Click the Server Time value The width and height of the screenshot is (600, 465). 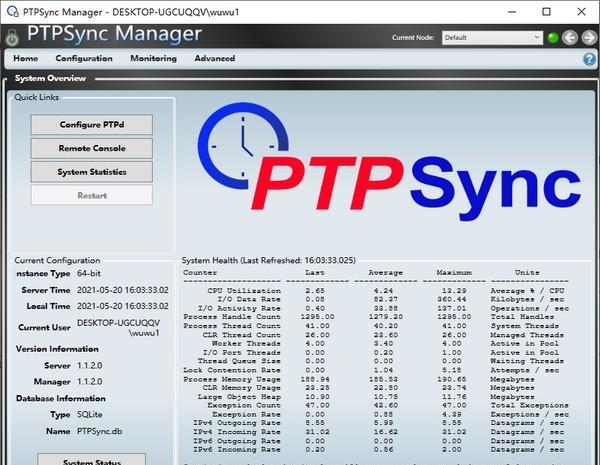coord(122,290)
